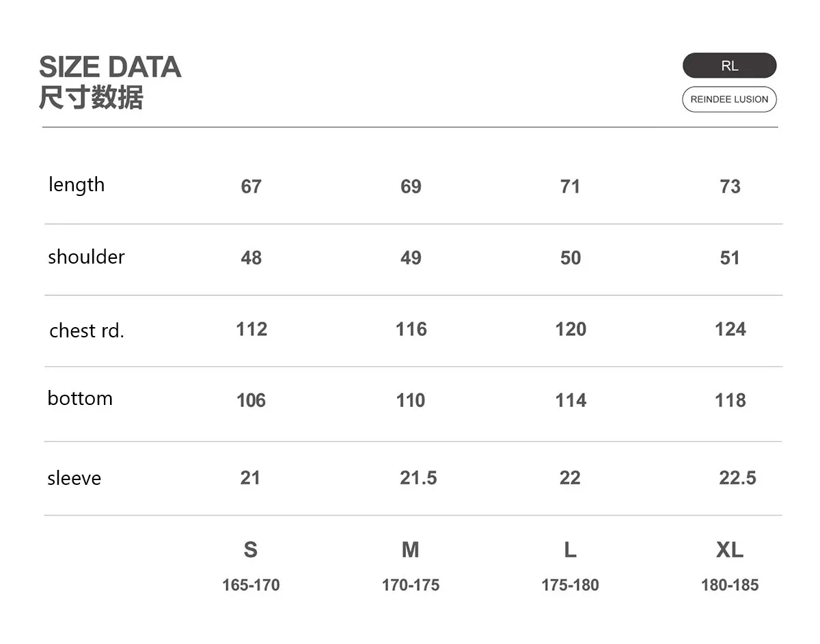Click the shoulder value 49
820x644 pixels.
(411, 258)
